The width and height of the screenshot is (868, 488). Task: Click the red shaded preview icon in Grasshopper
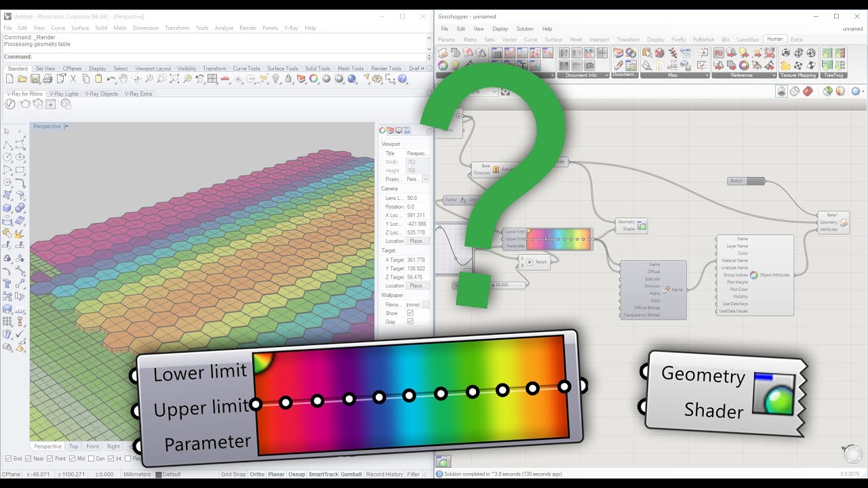pos(808,91)
